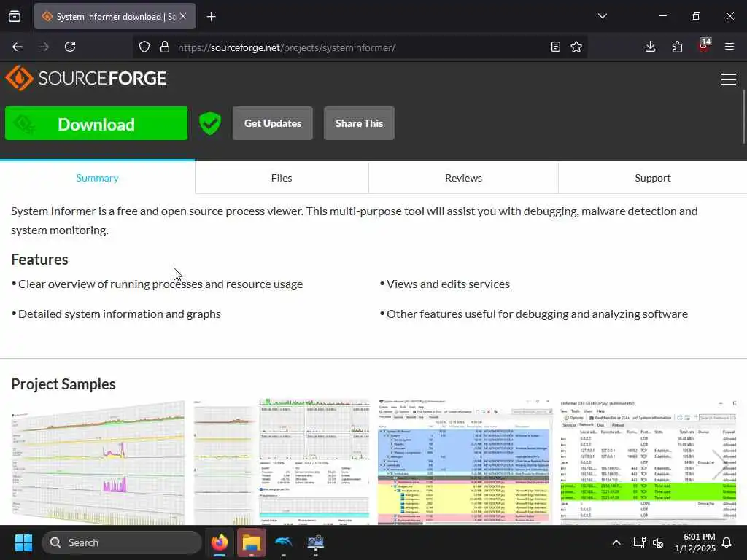This screenshot has height=560, width=747.
Task: Click 'Views and edits services' text
Action: [x=448, y=284]
